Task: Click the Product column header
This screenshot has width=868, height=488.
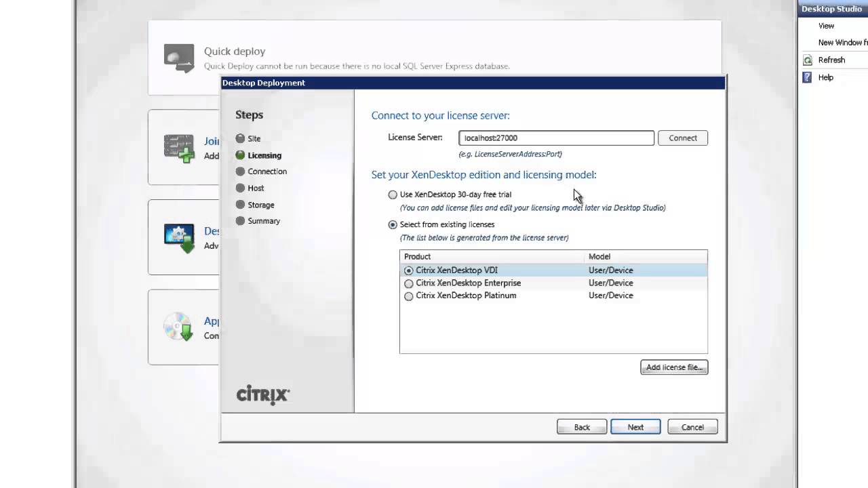Action: tap(492, 256)
